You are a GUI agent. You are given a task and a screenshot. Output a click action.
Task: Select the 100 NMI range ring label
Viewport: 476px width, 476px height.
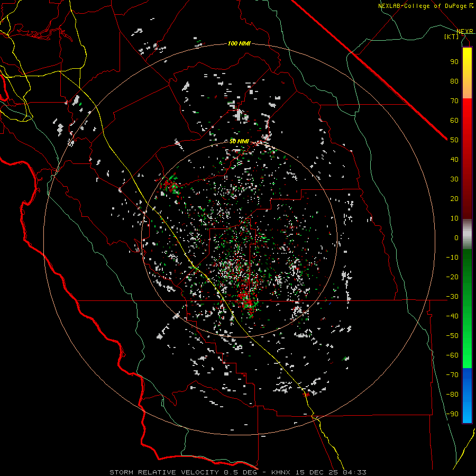[239, 44]
